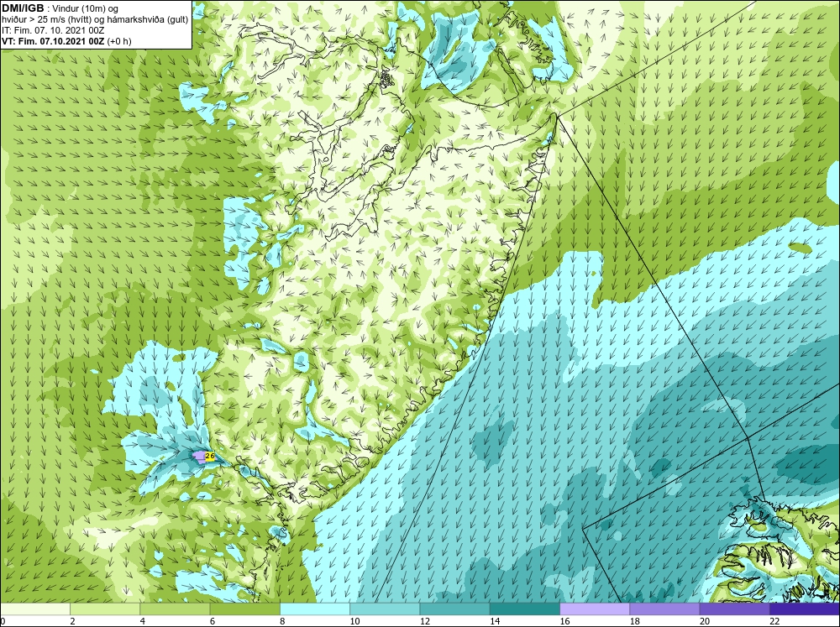Select the 0–2 m/s legend color
Image resolution: width=840 pixels, height=627 pixels.
34,609
